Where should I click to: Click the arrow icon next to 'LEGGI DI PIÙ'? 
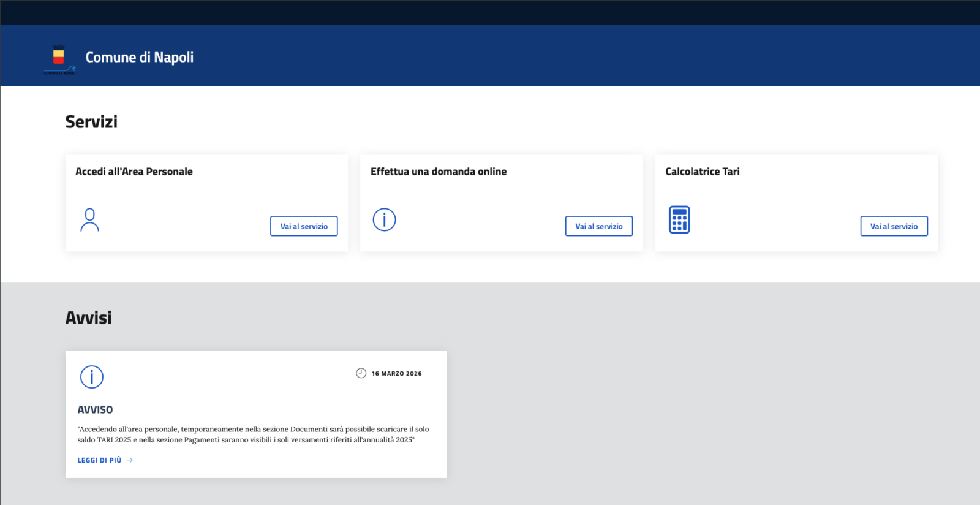click(130, 460)
